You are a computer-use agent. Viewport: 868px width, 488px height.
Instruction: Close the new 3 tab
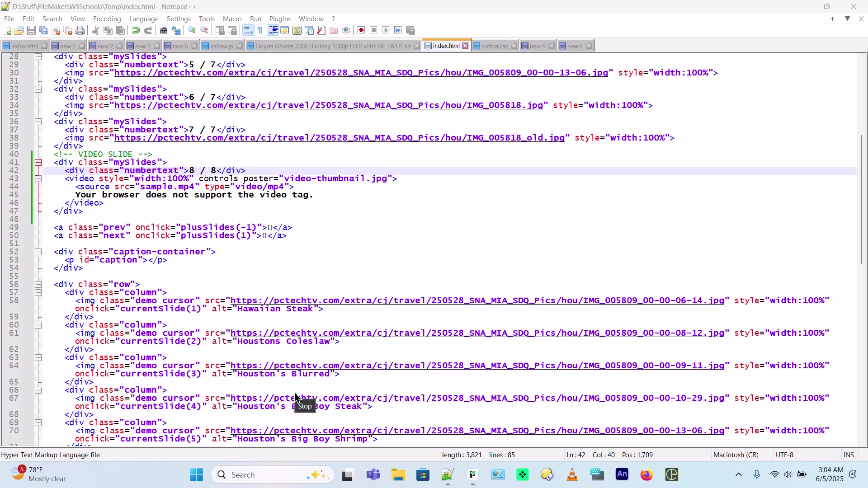click(x=82, y=46)
